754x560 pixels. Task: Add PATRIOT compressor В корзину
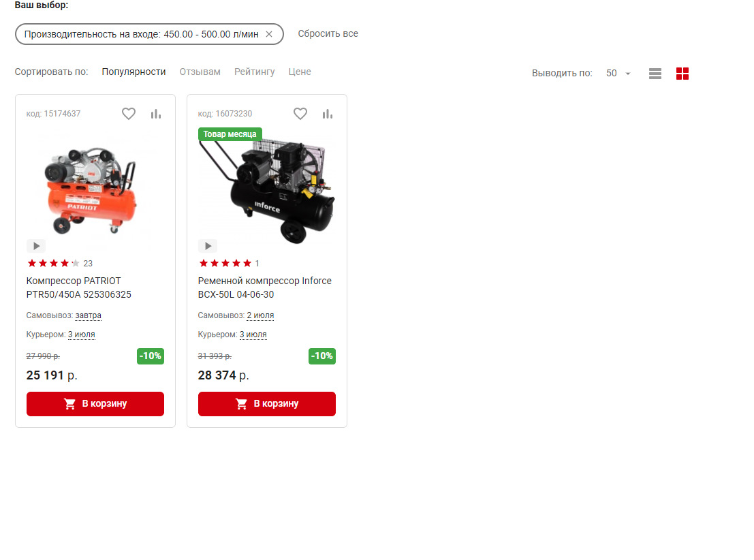coord(95,403)
